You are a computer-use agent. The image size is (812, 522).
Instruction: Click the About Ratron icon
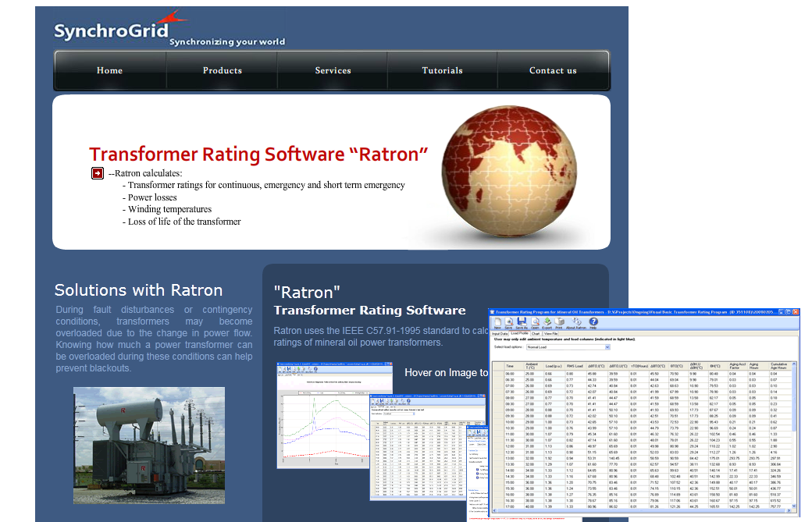[576, 321]
